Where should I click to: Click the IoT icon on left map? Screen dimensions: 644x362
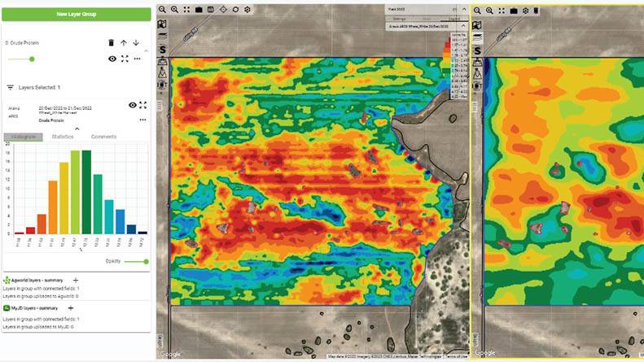point(162,85)
